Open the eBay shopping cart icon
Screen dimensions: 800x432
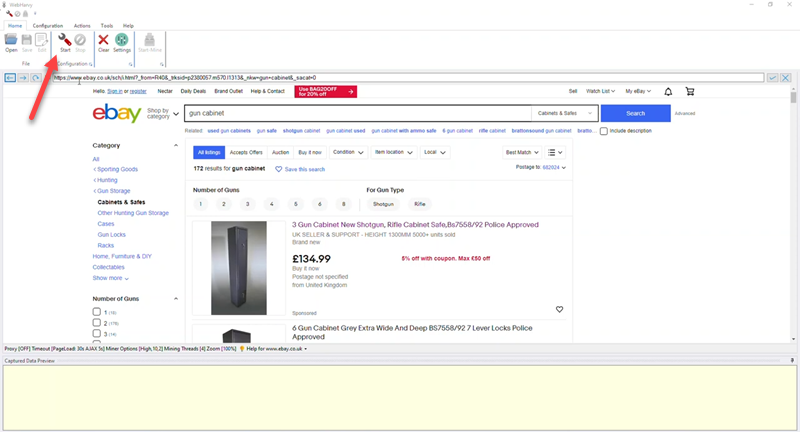click(x=689, y=91)
